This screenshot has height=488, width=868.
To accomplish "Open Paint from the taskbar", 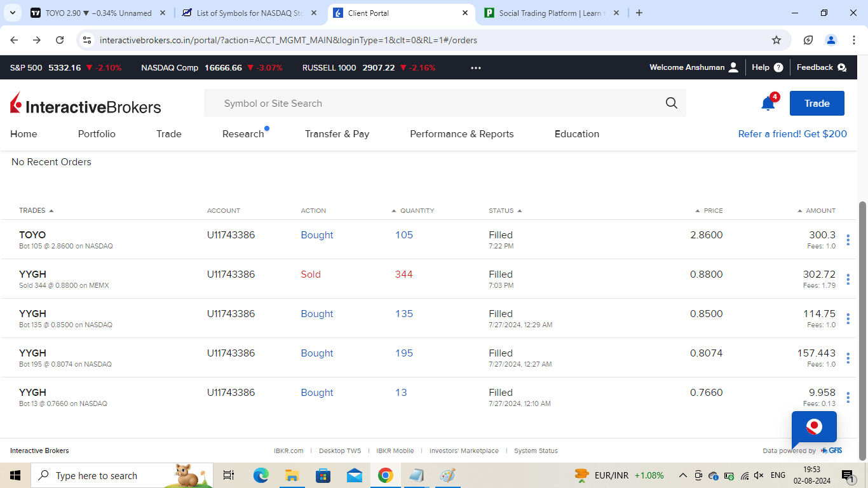I will tap(448, 475).
